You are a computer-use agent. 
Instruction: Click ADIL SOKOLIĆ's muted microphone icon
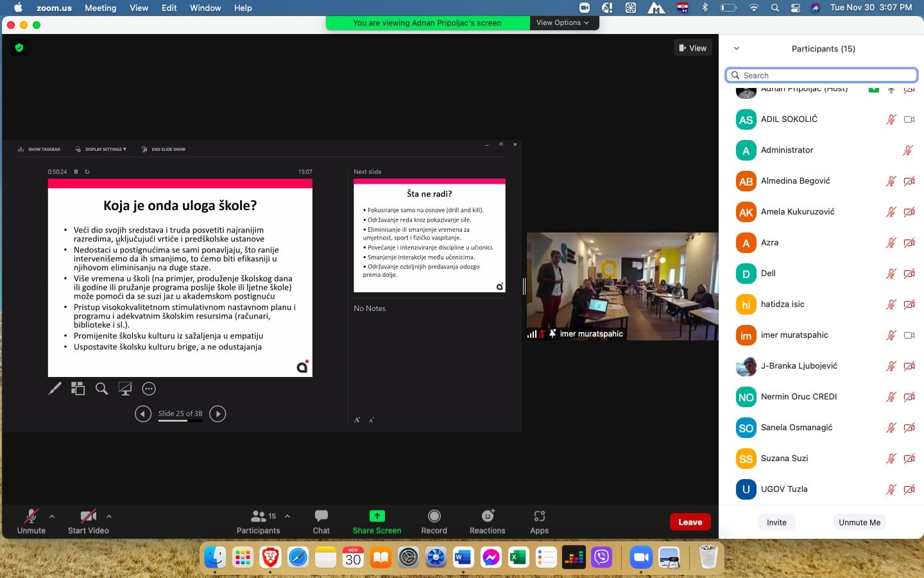pos(891,119)
